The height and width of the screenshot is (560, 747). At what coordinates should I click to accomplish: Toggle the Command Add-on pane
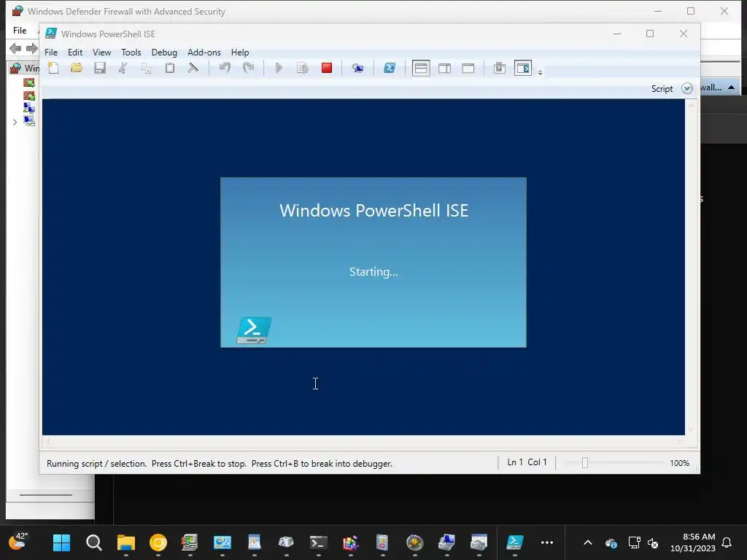pyautogui.click(x=522, y=68)
